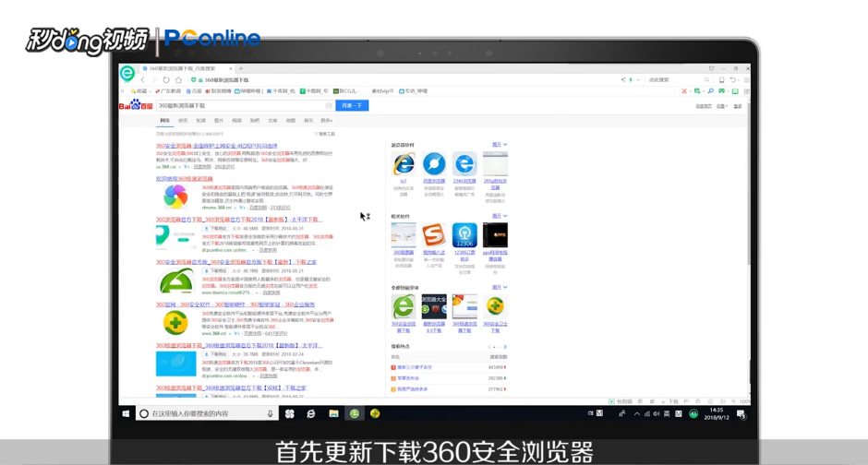Click the magnifier in the 点此搜索 box
This screenshot has height=465, width=868.
click(707, 79)
